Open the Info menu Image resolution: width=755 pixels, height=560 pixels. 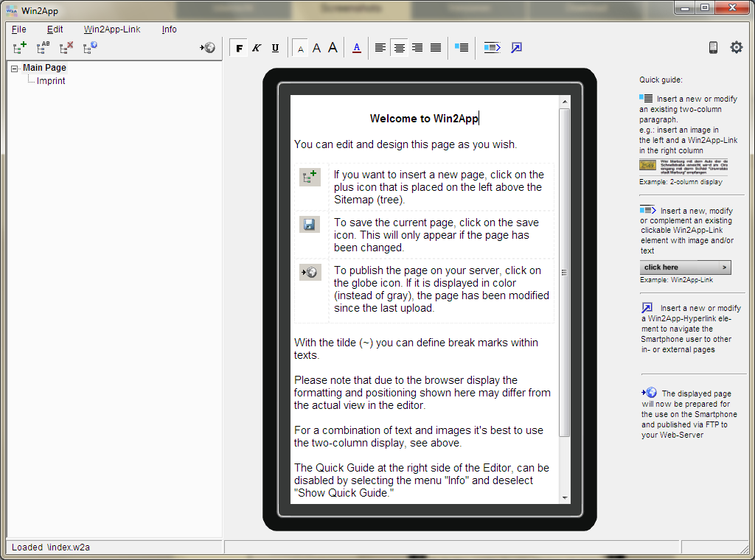coord(169,29)
